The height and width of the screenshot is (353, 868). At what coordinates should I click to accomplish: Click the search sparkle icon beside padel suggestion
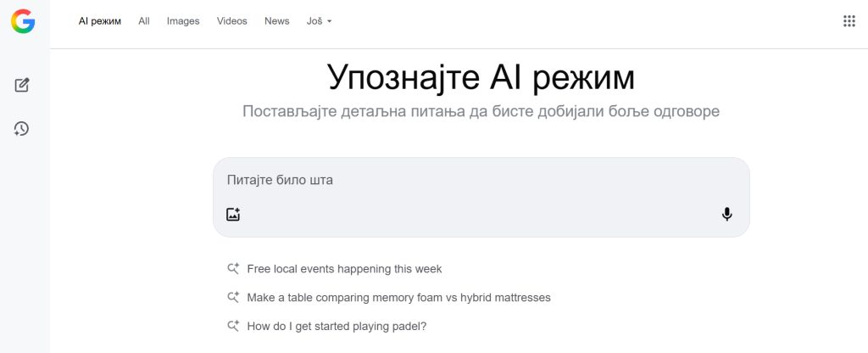click(x=233, y=327)
